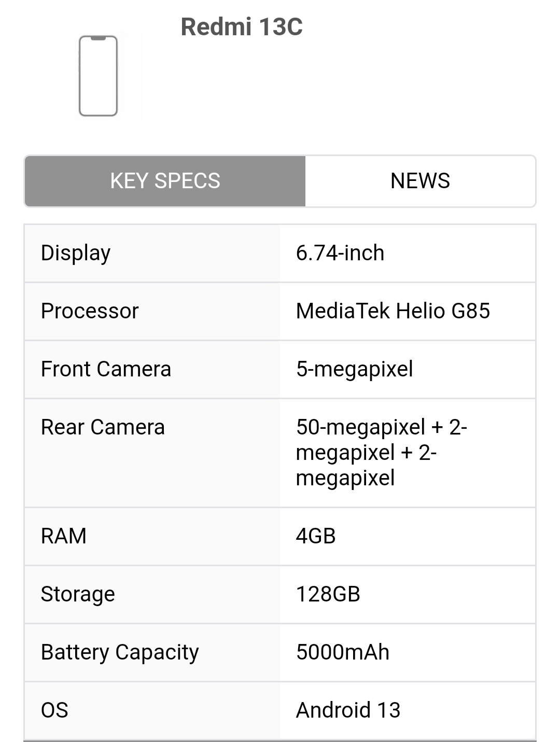Click the 50-megapixel rear camera value
Viewport: 560px width, 742px height.
click(x=382, y=453)
